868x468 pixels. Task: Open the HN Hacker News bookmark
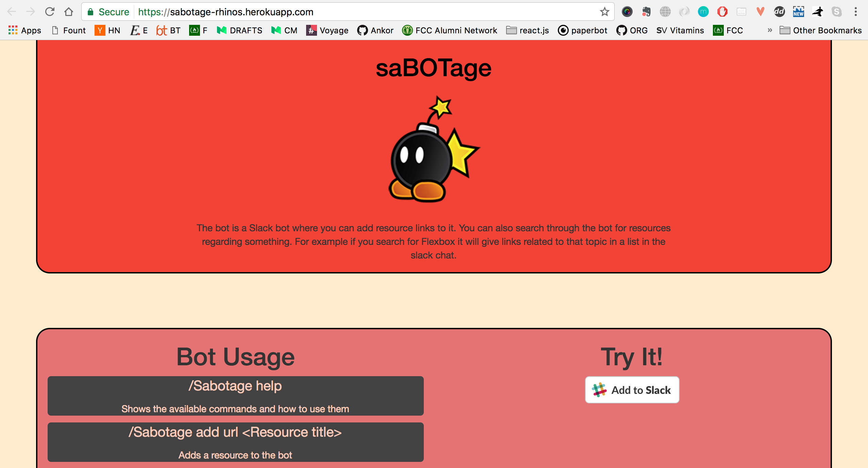(x=107, y=30)
